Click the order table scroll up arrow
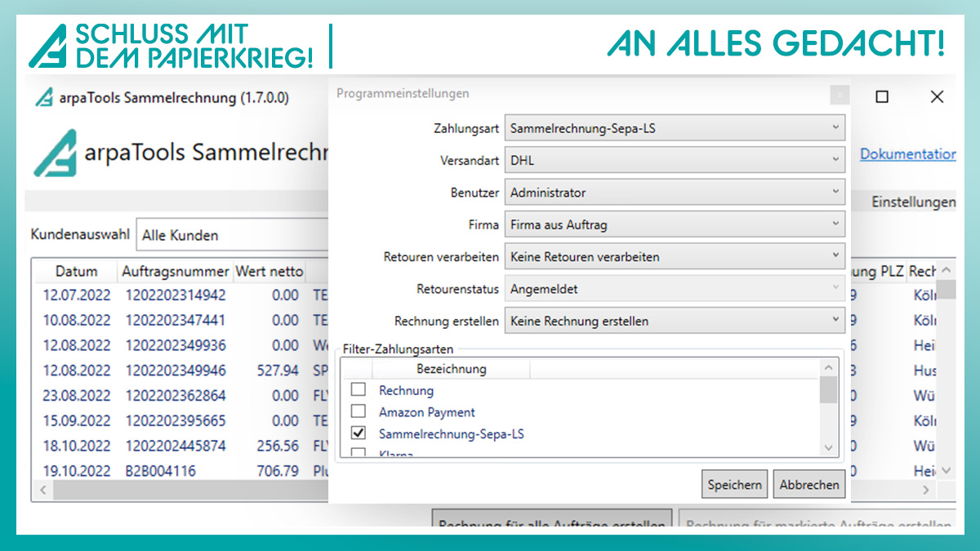The height and width of the screenshot is (551, 980). tap(946, 270)
